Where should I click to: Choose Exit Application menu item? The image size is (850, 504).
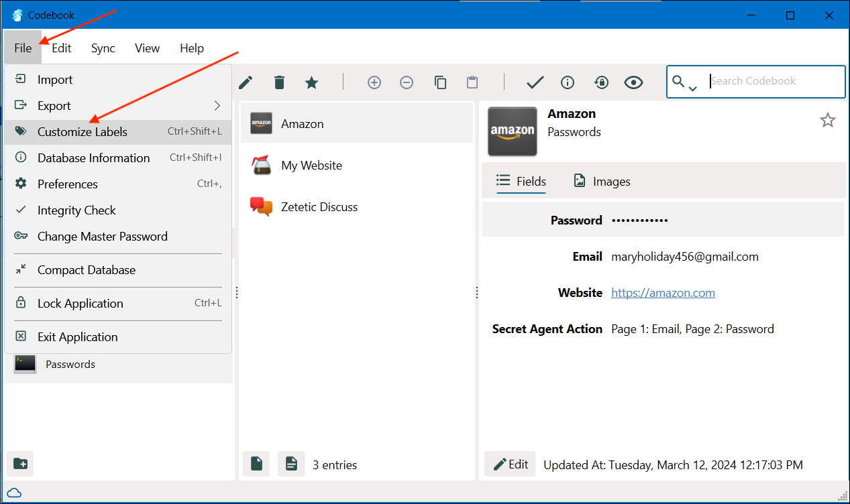pyautogui.click(x=118, y=336)
